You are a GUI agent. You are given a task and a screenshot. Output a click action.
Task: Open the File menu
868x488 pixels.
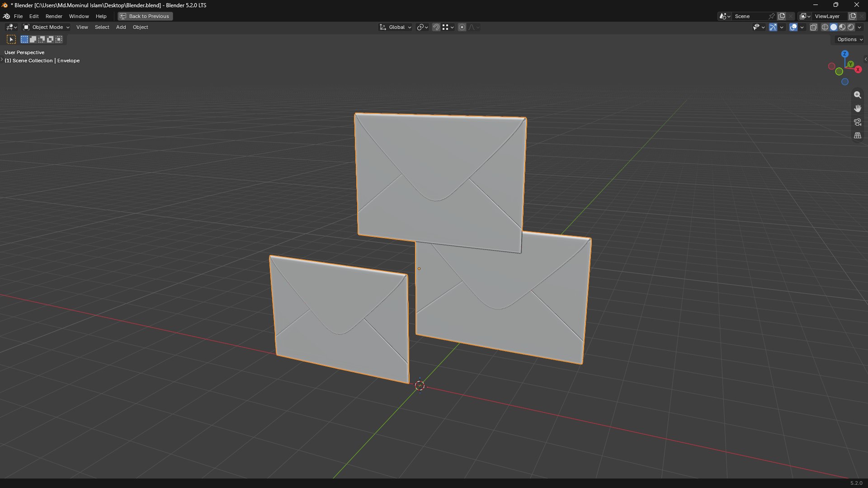18,16
